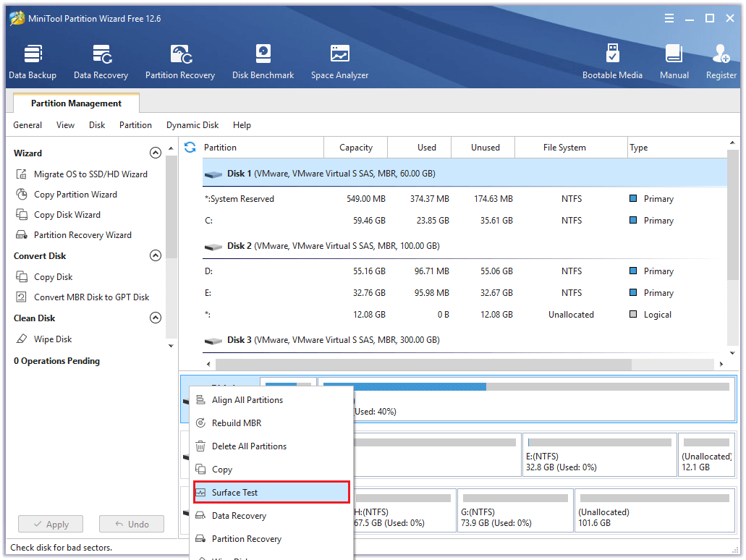Choose Surface Test from the context menu
The height and width of the screenshot is (560, 746).
point(271,493)
